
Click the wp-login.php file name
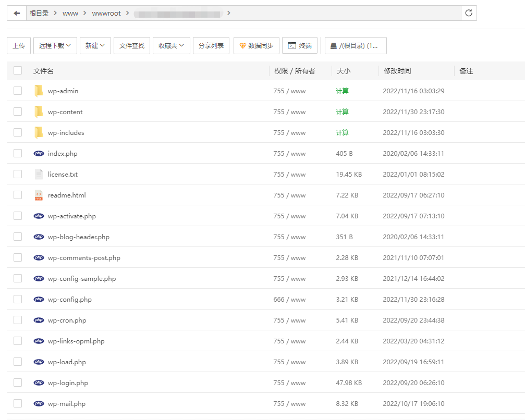click(x=68, y=383)
